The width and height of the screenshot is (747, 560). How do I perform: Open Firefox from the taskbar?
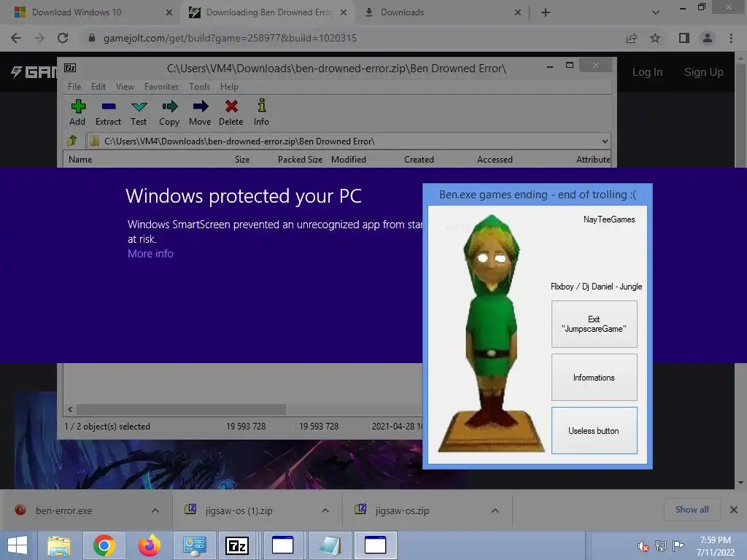pos(150,545)
